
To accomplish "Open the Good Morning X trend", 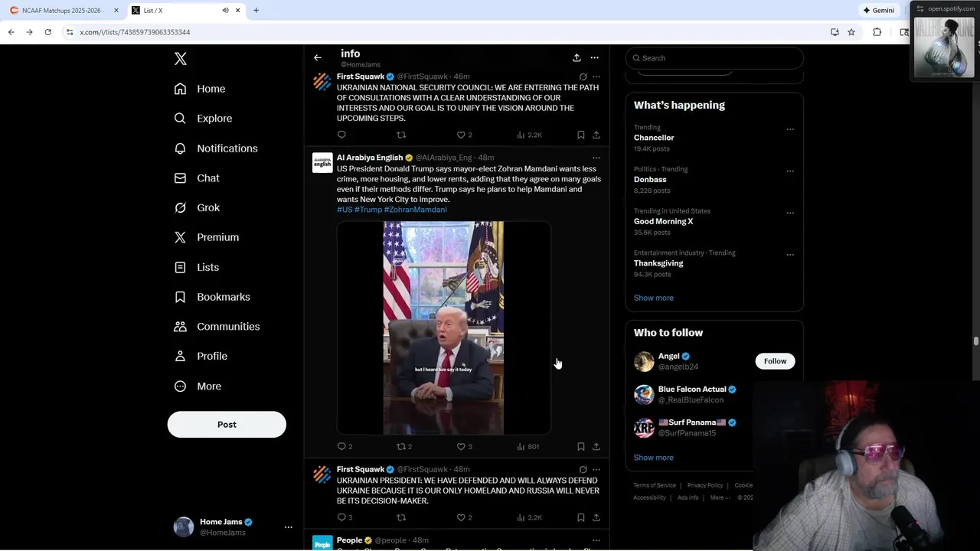I will [663, 221].
